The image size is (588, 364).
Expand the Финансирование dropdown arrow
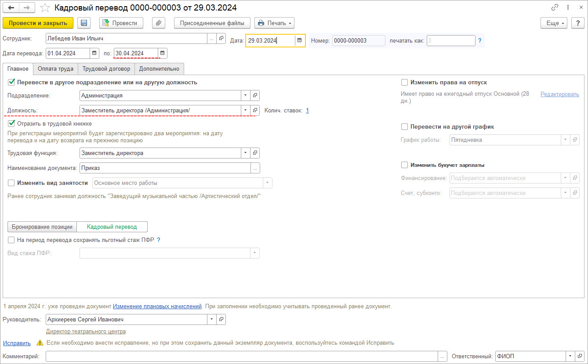click(566, 178)
